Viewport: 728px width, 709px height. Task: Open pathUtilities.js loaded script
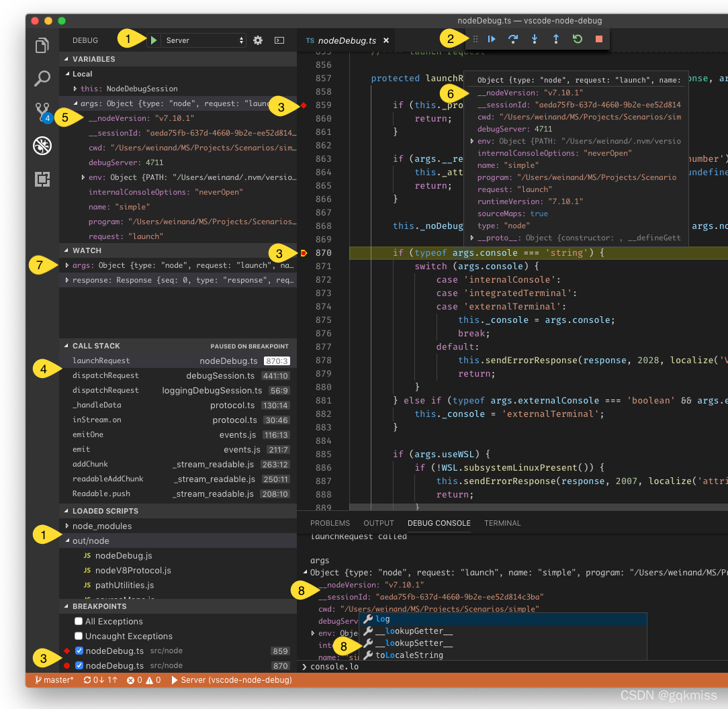(178, 585)
